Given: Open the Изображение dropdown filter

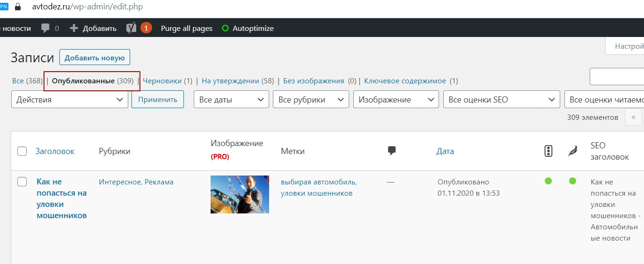Looking at the screenshot, I should [x=396, y=99].
